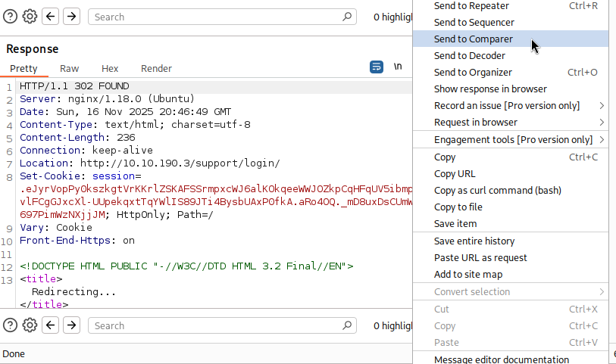Select the enabled Copy menu entry (above Copy URL)
Viewport: 616px width, 364px height.
point(511,157)
